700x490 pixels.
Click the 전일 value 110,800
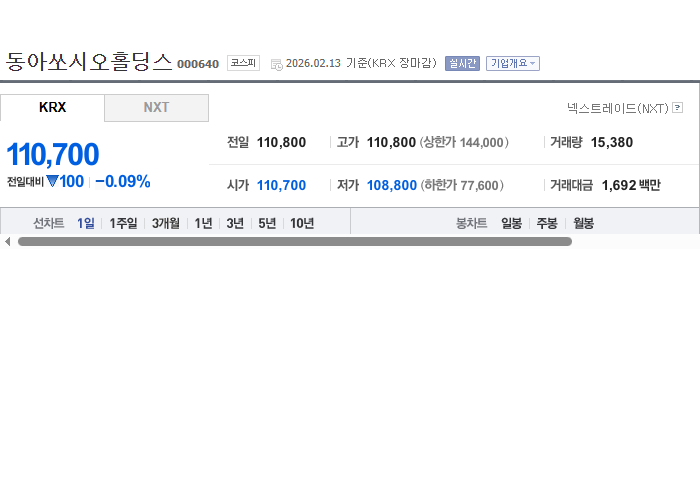point(281,142)
